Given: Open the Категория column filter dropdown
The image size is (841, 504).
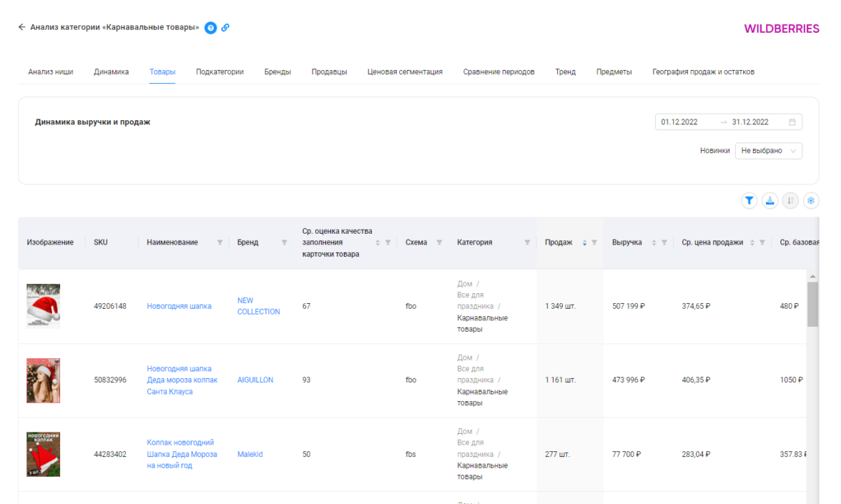Looking at the screenshot, I should click(x=527, y=242).
